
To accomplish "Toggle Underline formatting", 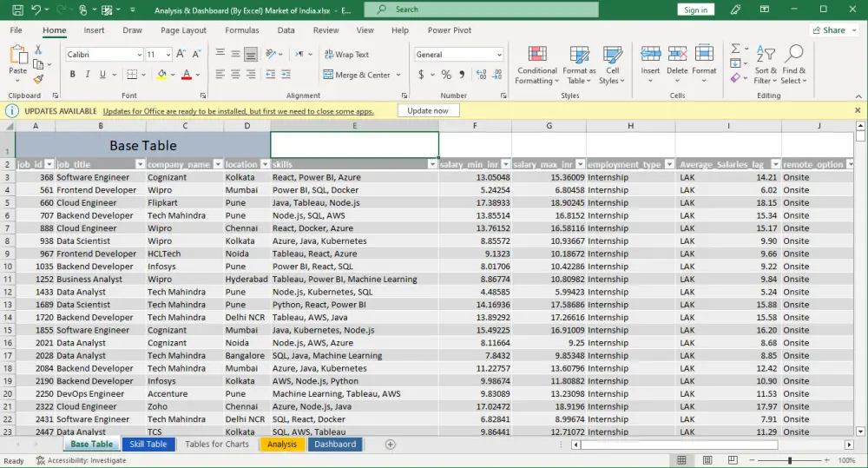I will [x=102, y=74].
